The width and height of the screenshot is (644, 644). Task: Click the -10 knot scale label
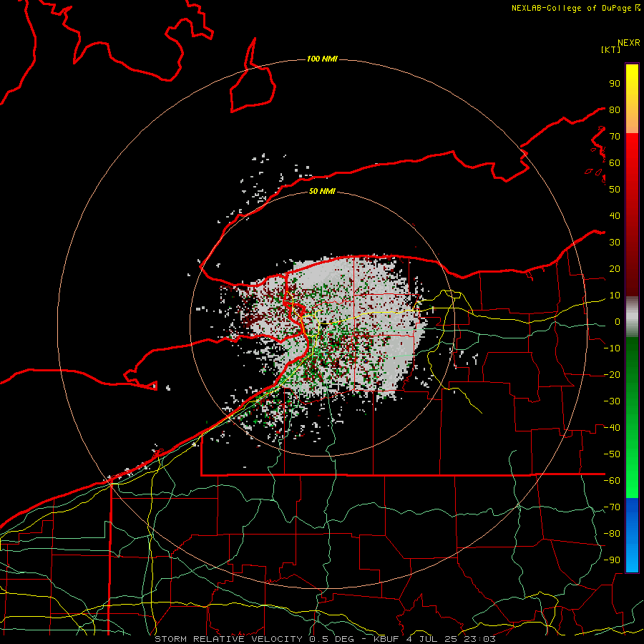(612, 348)
